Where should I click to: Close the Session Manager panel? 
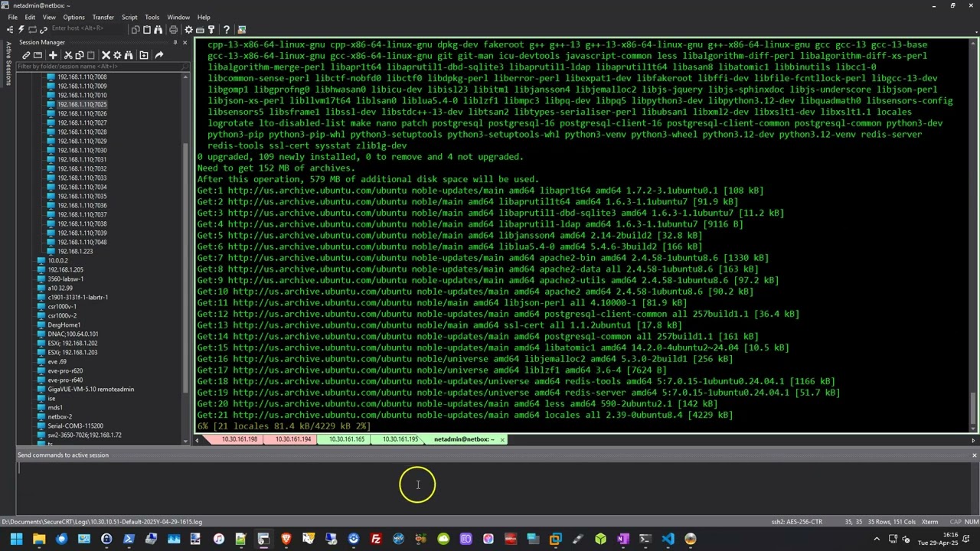pyautogui.click(x=185, y=42)
